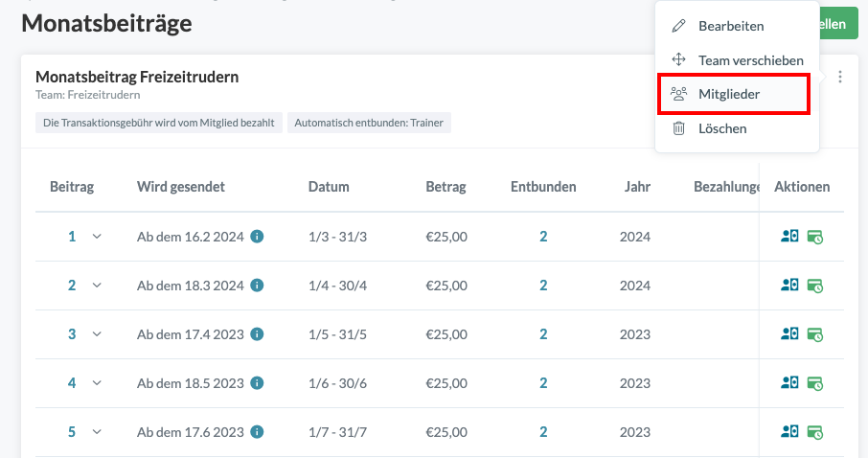The image size is (868, 458).
Task: Click the green payment schedule icon in row 2
Action: point(815,286)
